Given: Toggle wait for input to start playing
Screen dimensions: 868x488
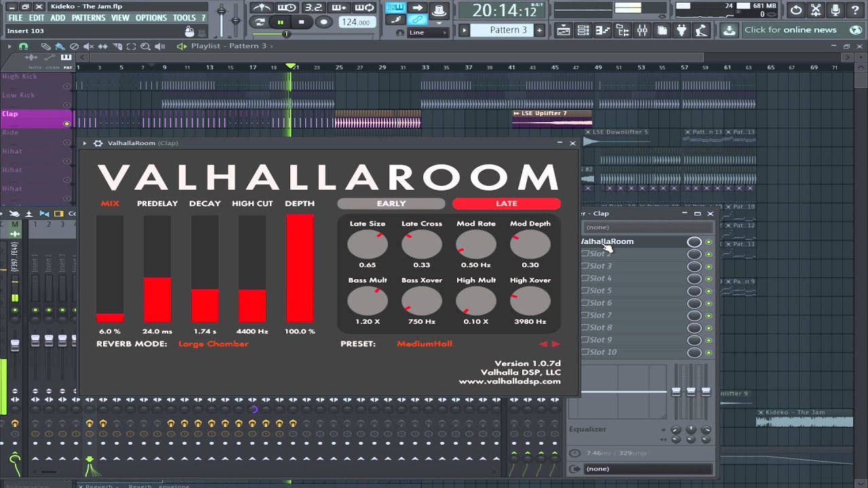Looking at the screenshot, I should tap(287, 7).
